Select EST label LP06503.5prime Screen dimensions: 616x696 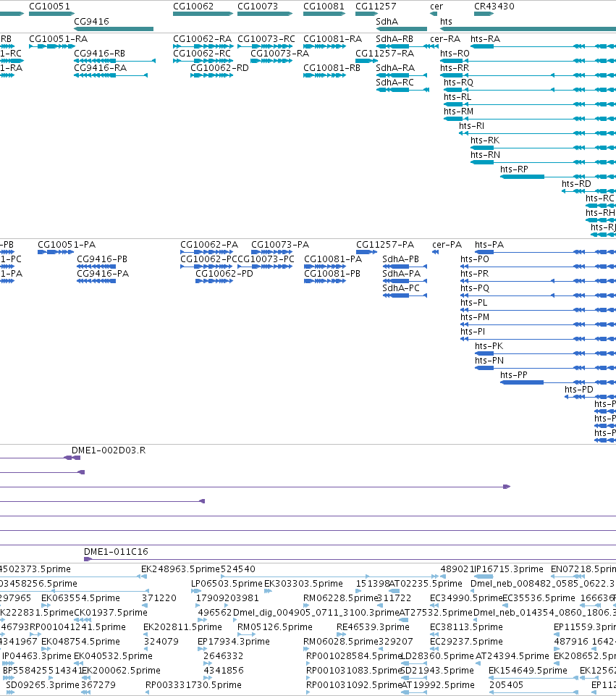pyautogui.click(x=227, y=583)
